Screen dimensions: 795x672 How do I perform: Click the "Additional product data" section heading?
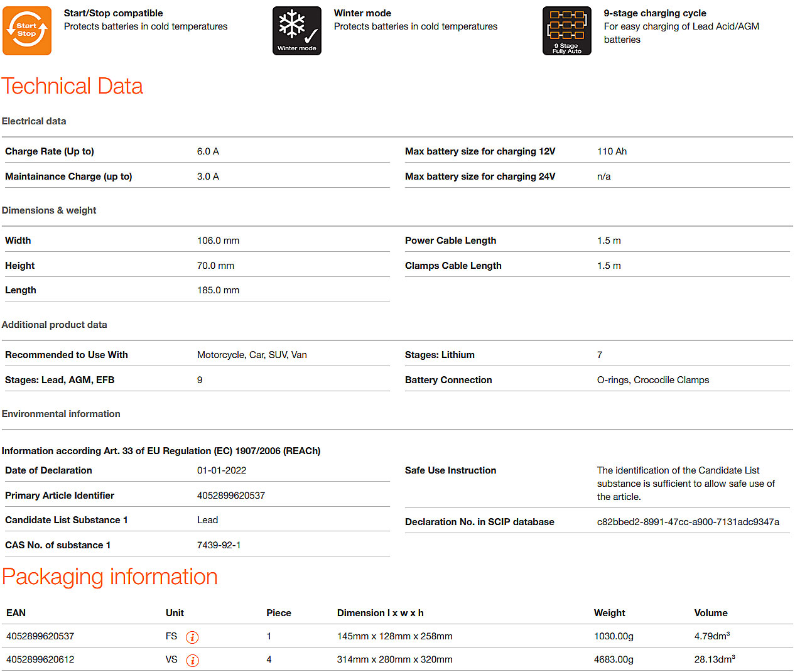click(x=54, y=325)
